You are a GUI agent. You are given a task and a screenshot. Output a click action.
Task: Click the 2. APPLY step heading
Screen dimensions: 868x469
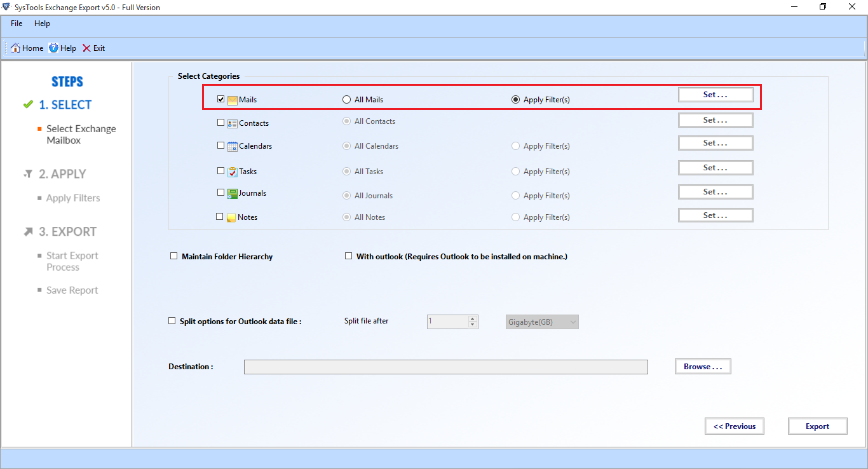click(62, 174)
